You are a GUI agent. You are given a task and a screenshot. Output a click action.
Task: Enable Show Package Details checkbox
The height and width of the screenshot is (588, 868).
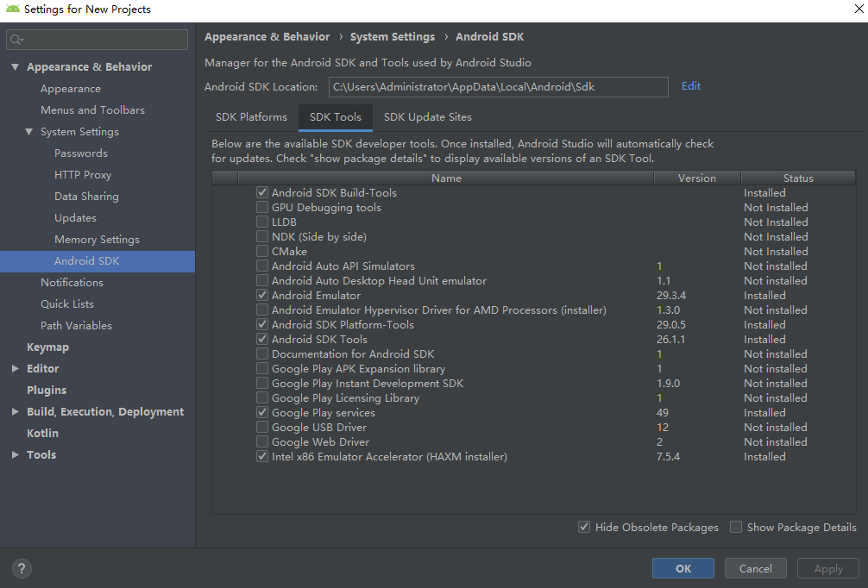[736, 527]
